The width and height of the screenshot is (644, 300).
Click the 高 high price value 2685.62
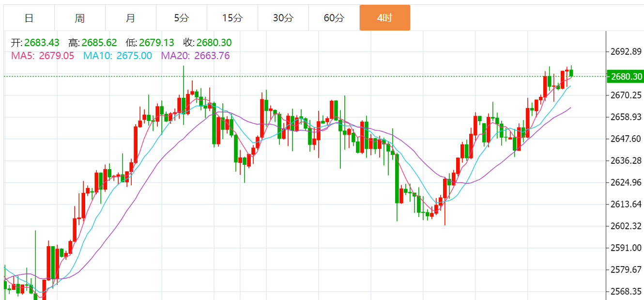point(99,43)
